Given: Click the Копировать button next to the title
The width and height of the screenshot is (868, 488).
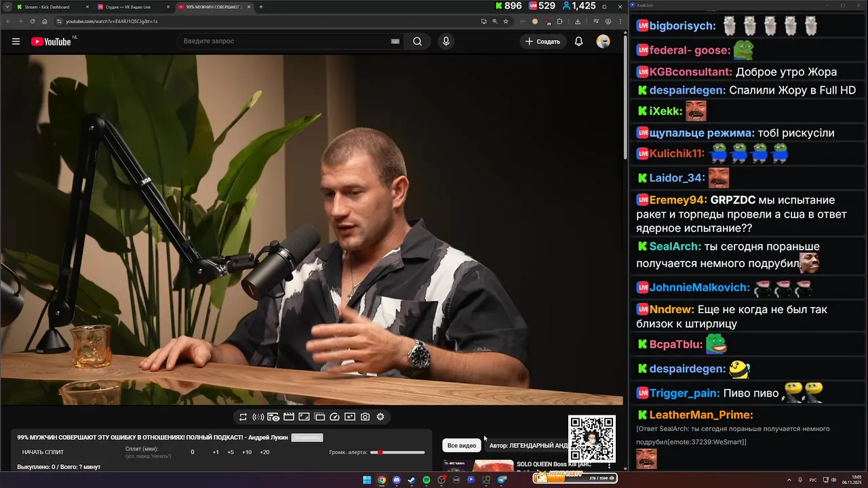Looking at the screenshot, I should click(307, 438).
